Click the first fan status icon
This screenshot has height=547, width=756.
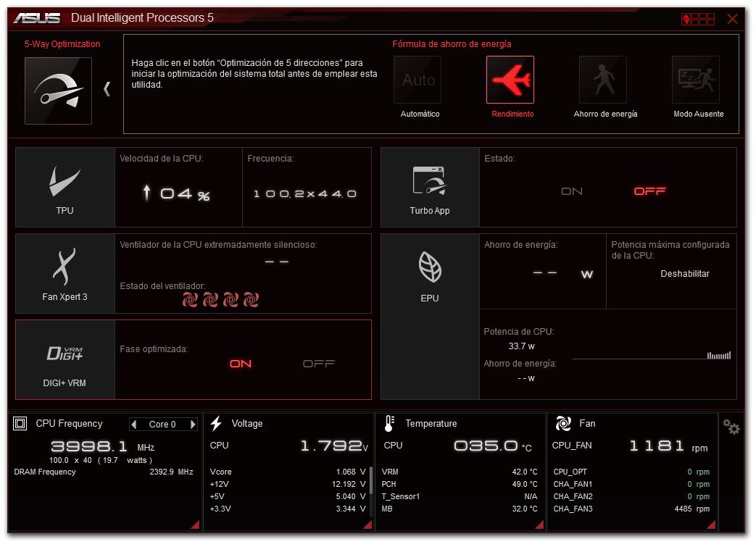[190, 300]
